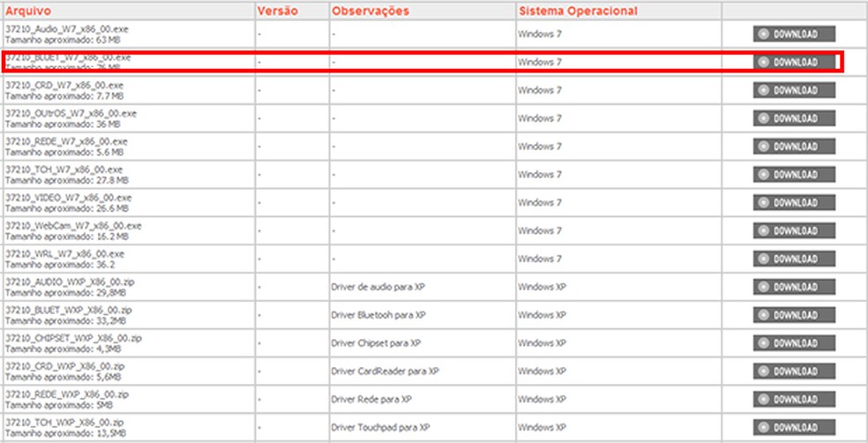This screenshot has width=868, height=443.
Task: Download 37210_REDE_WXP_X86_00.zip file
Action: [794, 399]
